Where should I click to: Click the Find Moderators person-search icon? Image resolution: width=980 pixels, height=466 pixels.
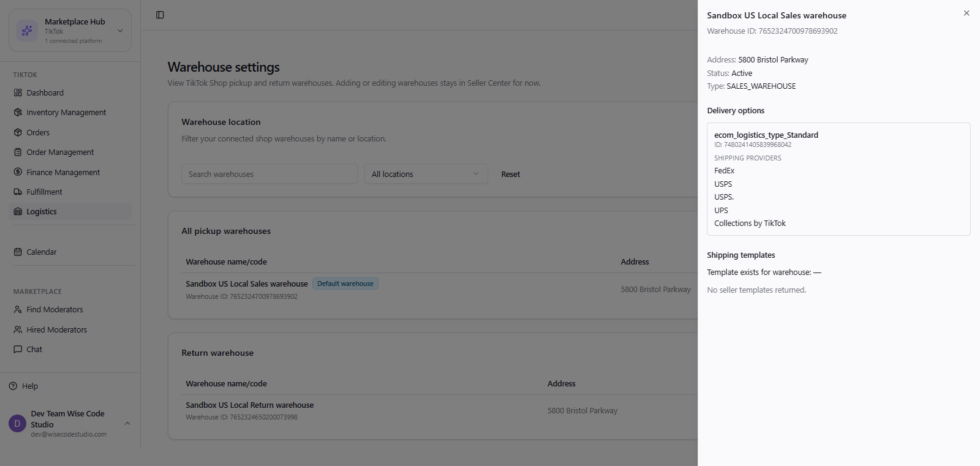[x=18, y=310]
